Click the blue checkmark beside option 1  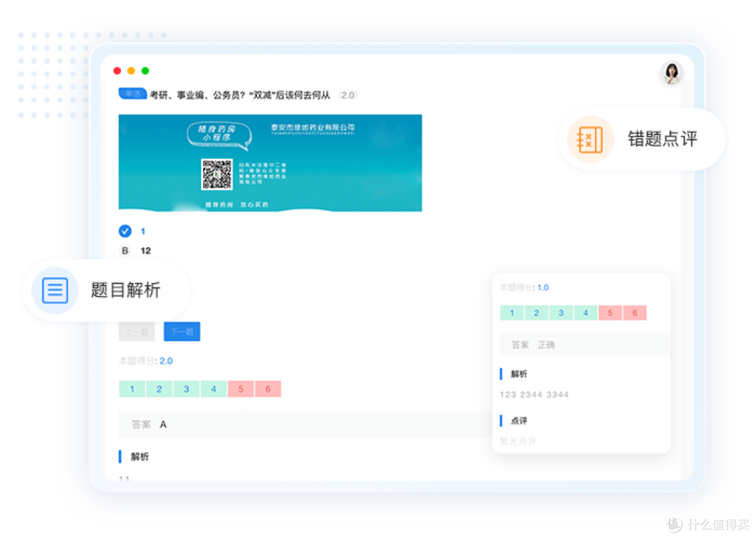[x=125, y=231]
